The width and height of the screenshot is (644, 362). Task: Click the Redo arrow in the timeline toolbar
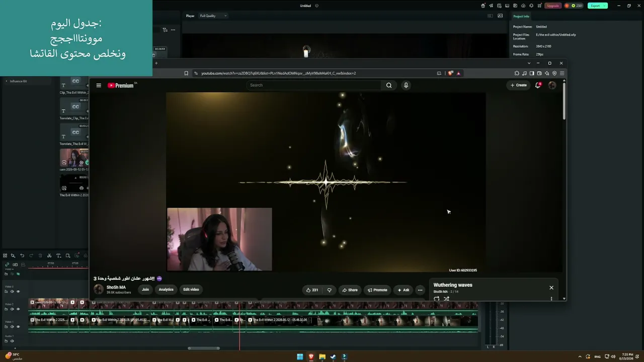31,256
